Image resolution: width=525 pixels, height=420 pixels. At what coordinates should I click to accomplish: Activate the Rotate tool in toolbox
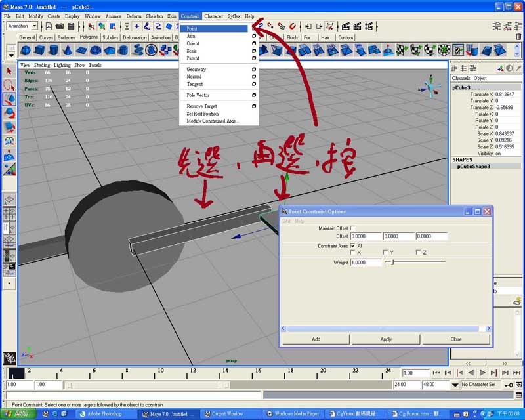9,114
